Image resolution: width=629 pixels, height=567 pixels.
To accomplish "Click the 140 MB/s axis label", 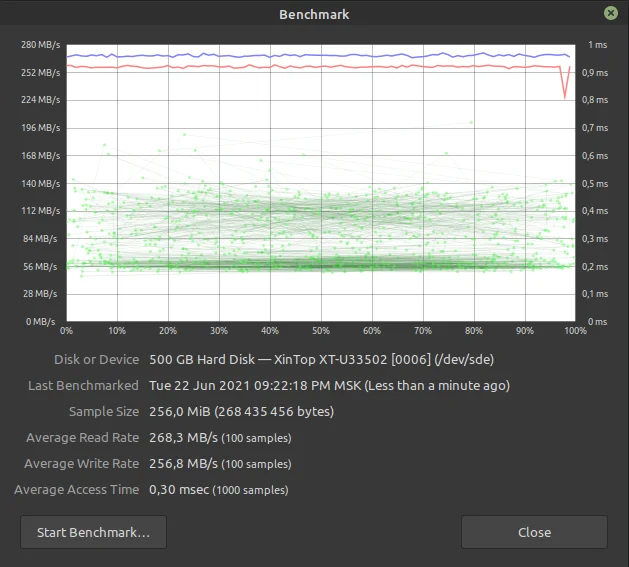I will pyautogui.click(x=41, y=184).
